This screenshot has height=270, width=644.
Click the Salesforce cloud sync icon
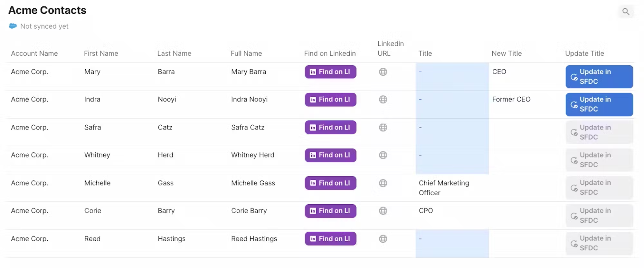coord(13,26)
